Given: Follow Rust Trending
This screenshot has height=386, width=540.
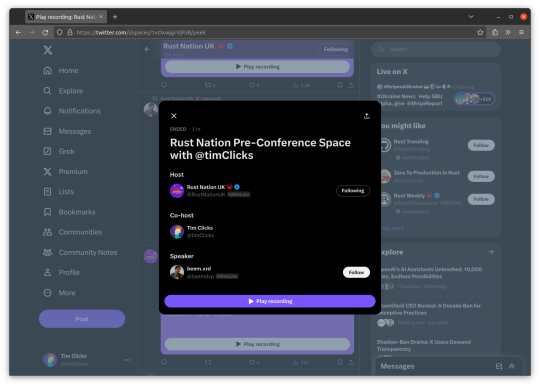Looking at the screenshot, I should click(x=481, y=145).
